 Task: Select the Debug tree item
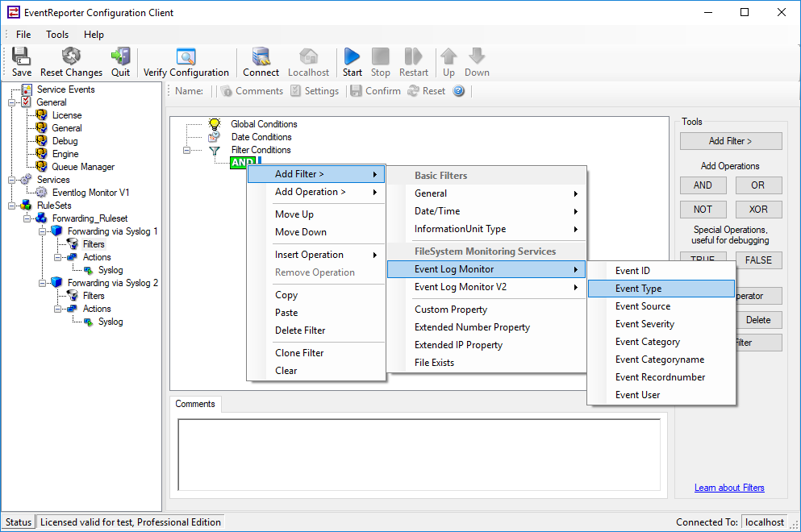[x=65, y=141]
